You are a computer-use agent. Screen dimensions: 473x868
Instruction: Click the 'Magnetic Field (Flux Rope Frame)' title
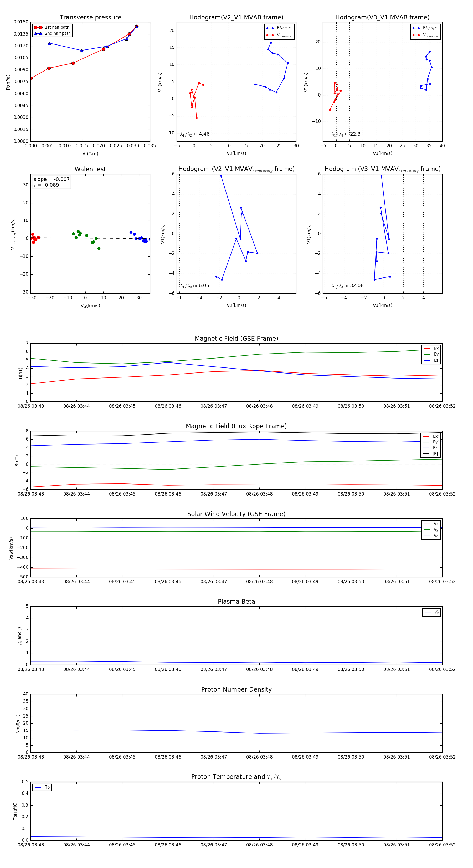tap(236, 426)
